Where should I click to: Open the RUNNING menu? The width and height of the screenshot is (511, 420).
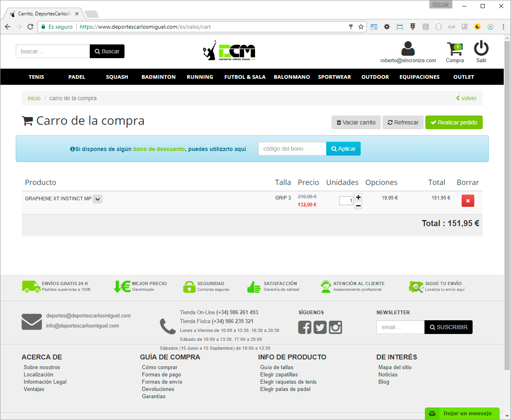[x=200, y=77]
